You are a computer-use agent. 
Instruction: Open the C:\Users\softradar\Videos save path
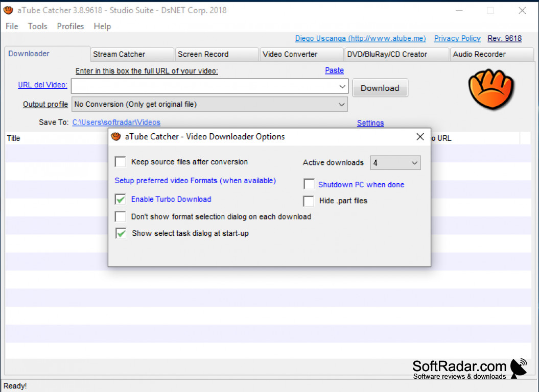116,122
